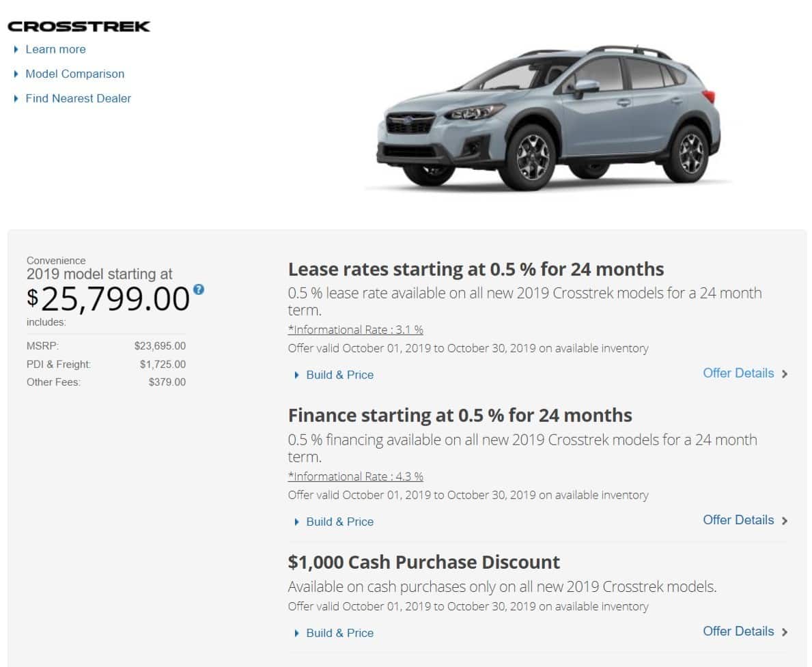Expand Offer Details for cash discount
Screen dimensions: 812x667
(738, 631)
